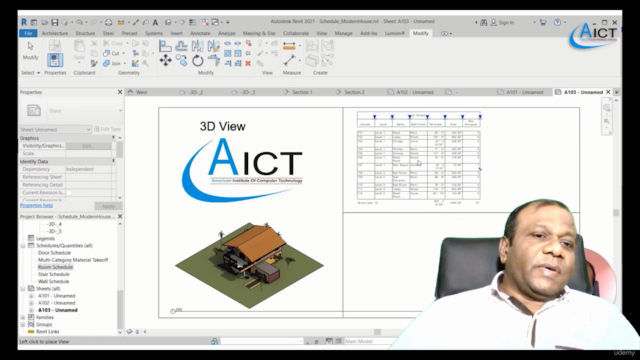Select the Align tool in Modify panel
This screenshot has height=360, width=640.
(x=165, y=46)
